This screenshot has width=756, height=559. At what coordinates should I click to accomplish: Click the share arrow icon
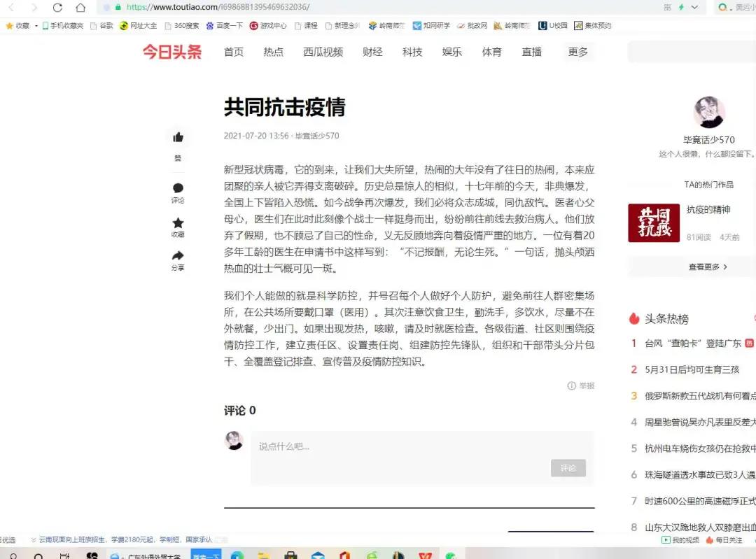(x=178, y=255)
